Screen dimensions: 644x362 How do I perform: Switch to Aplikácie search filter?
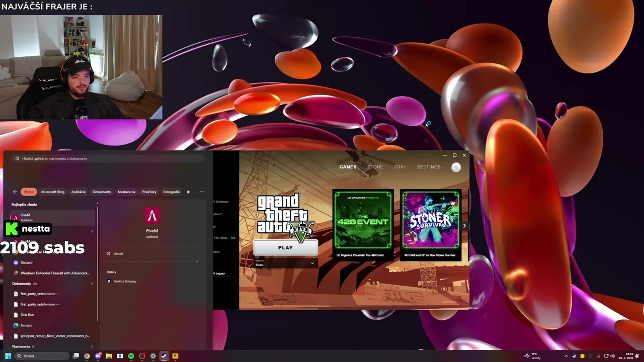78,192
